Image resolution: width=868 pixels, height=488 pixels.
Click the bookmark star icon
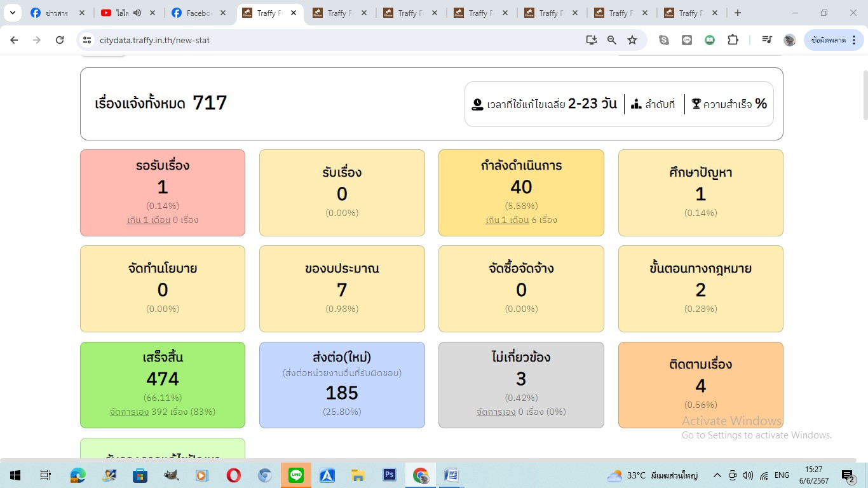click(x=632, y=40)
